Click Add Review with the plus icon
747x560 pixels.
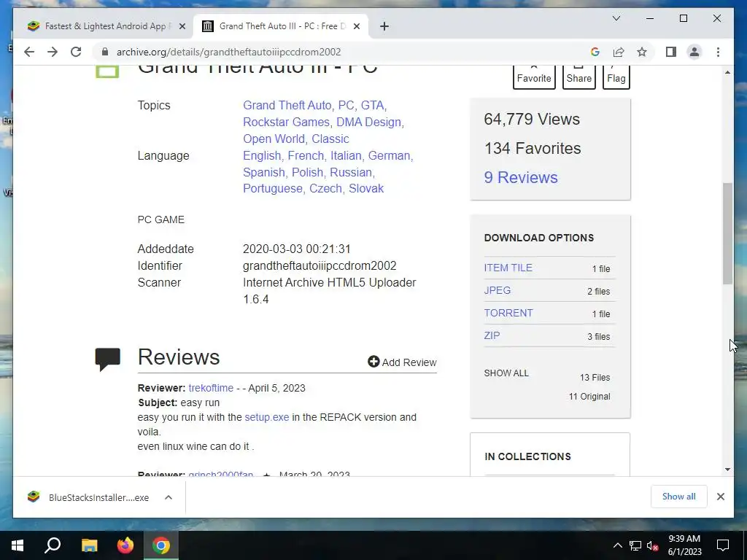(x=402, y=362)
